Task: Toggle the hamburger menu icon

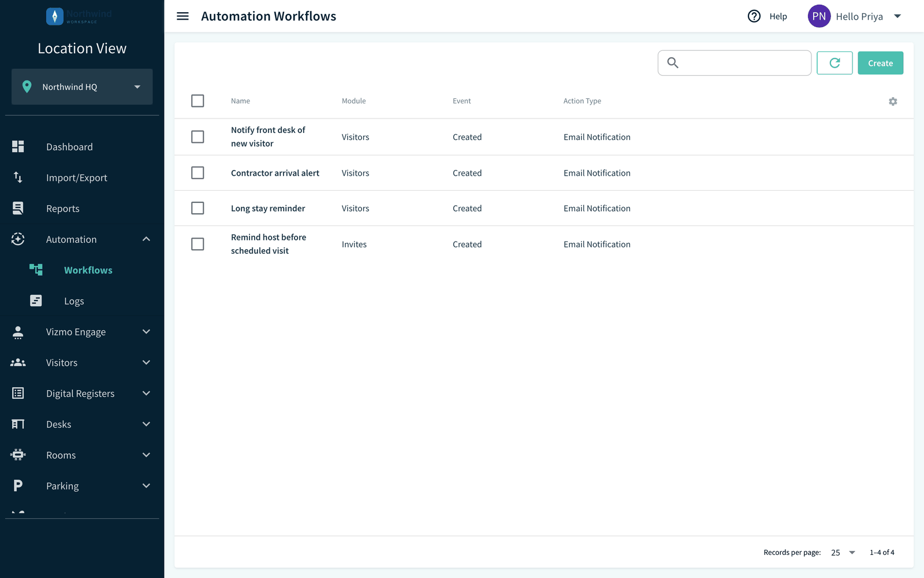Action: 182,16
